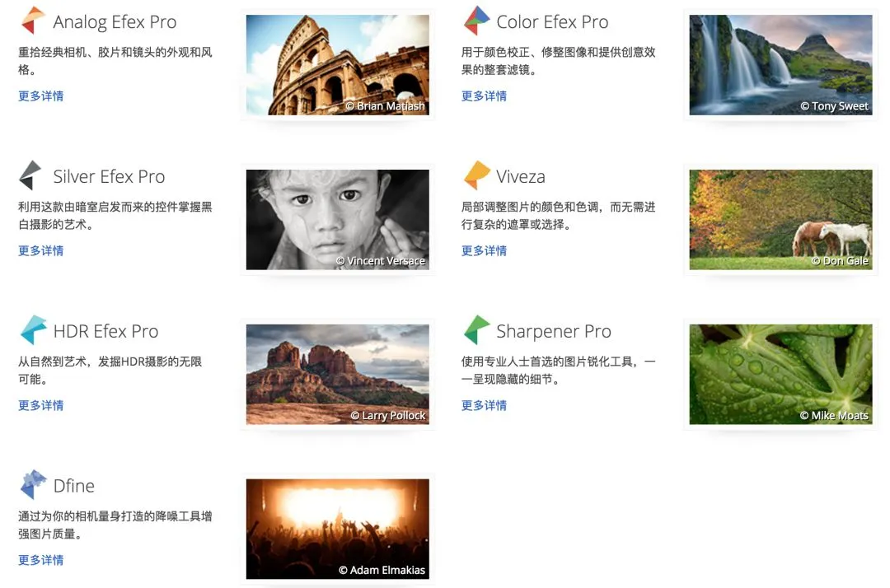890x588 pixels.
Task: Select the waterfall photo by Tony Sweet
Action: click(x=780, y=65)
